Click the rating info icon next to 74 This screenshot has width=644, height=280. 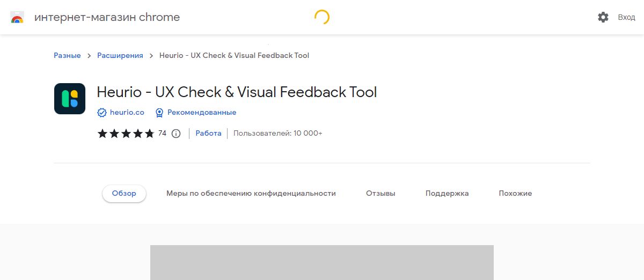[x=176, y=134]
